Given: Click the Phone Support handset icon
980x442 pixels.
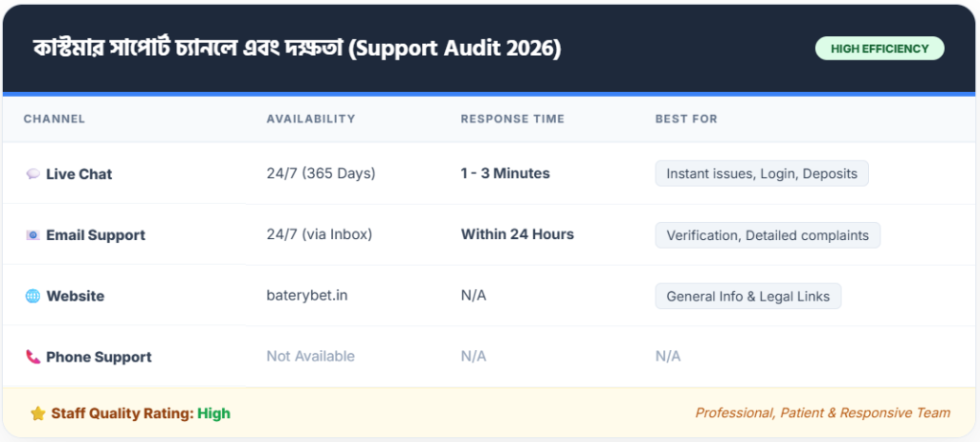Looking at the screenshot, I should point(33,357).
